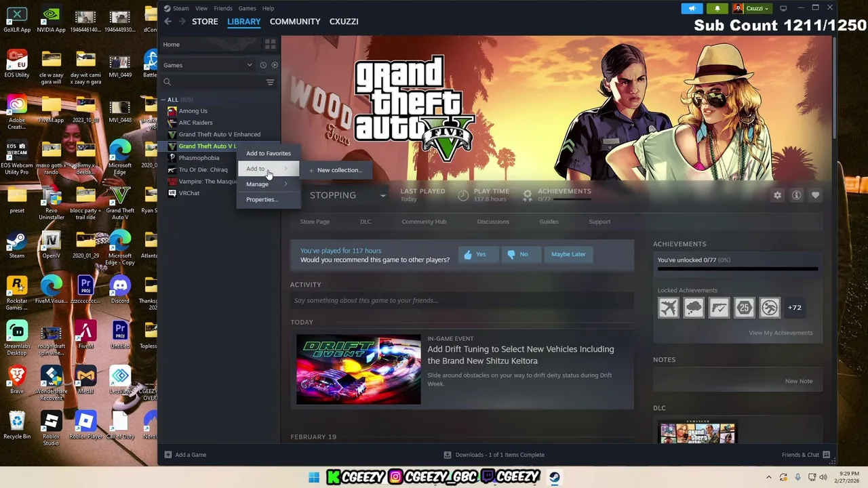
Task: Collapse the ALL games category
Action: click(163, 100)
